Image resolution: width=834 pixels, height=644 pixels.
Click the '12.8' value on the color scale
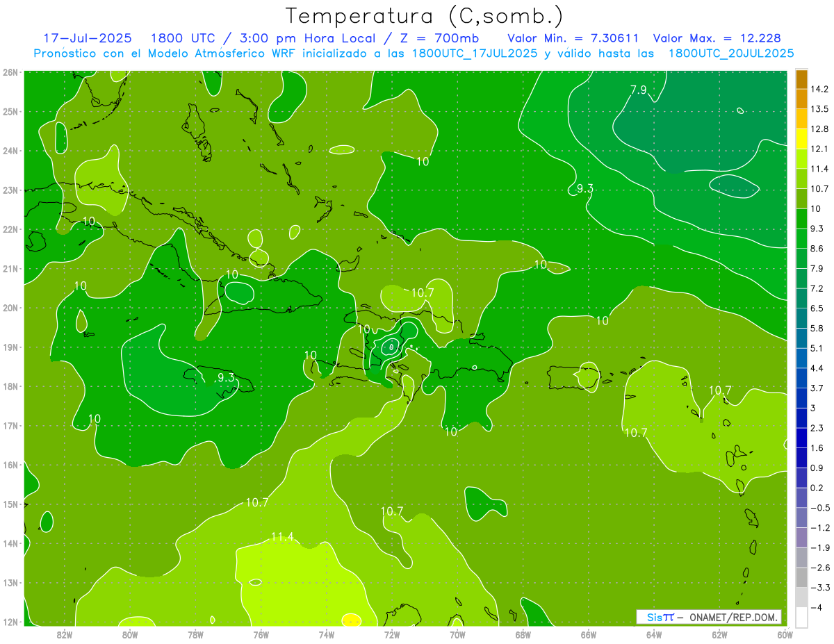tap(819, 129)
